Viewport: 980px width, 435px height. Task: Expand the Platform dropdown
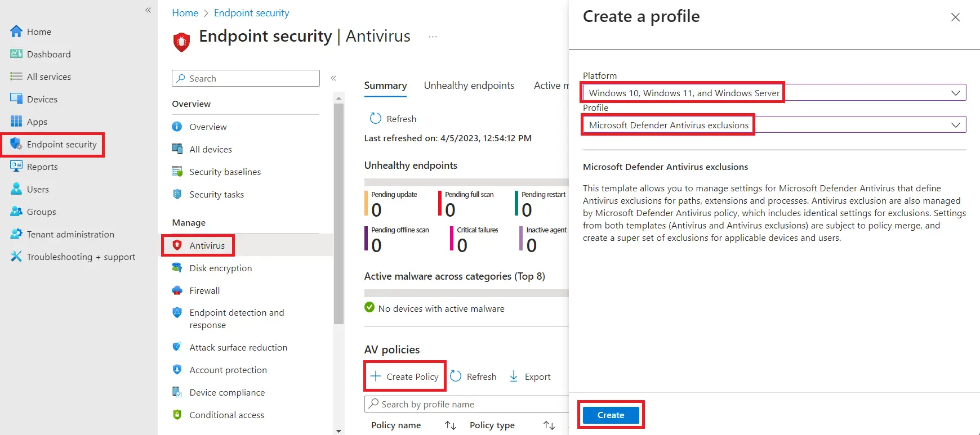coord(955,93)
